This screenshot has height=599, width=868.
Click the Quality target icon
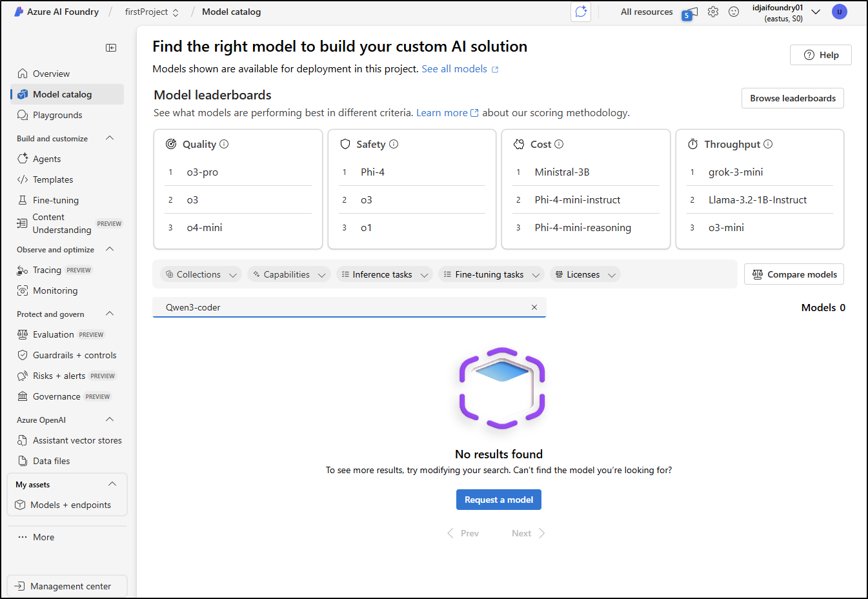(171, 144)
